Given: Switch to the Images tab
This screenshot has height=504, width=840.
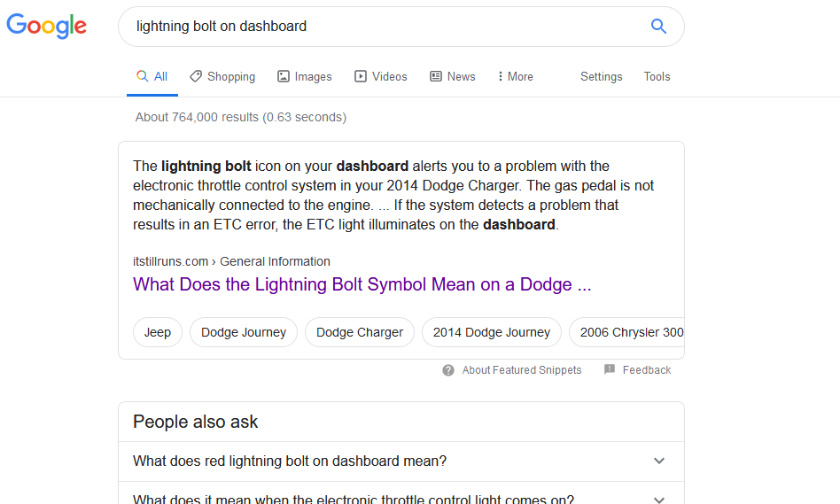Looking at the screenshot, I should 304,77.
